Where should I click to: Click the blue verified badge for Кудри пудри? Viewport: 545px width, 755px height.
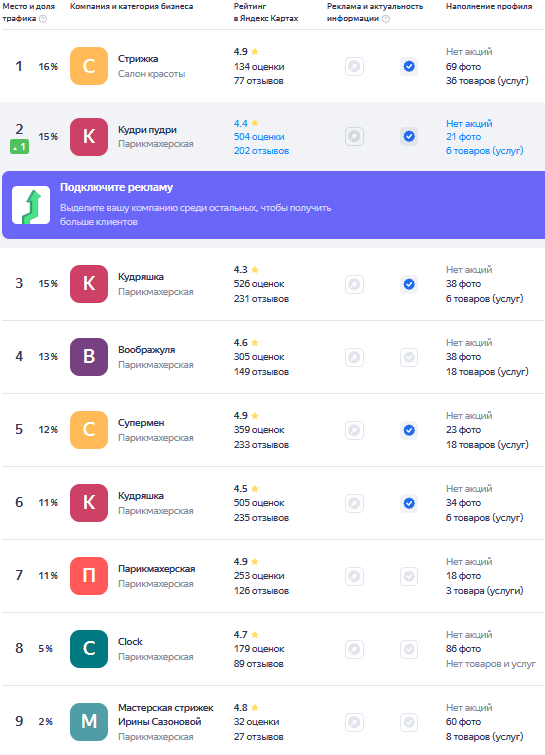pyautogui.click(x=409, y=137)
